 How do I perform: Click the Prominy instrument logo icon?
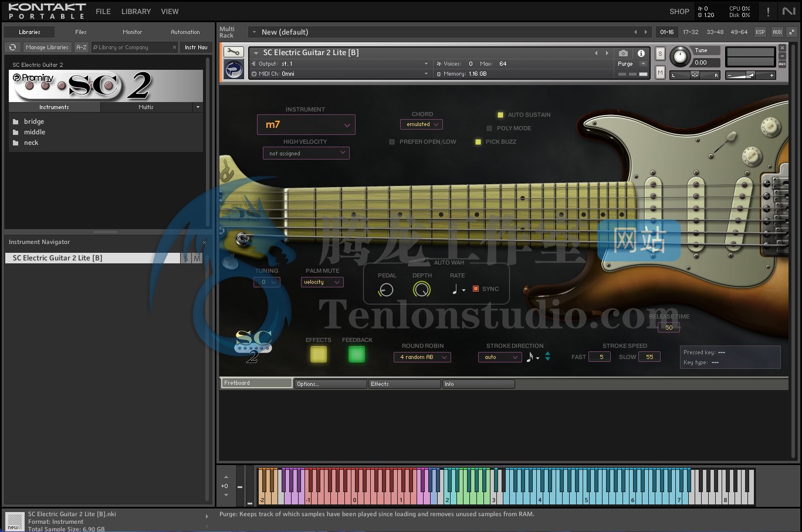pyautogui.click(x=234, y=70)
